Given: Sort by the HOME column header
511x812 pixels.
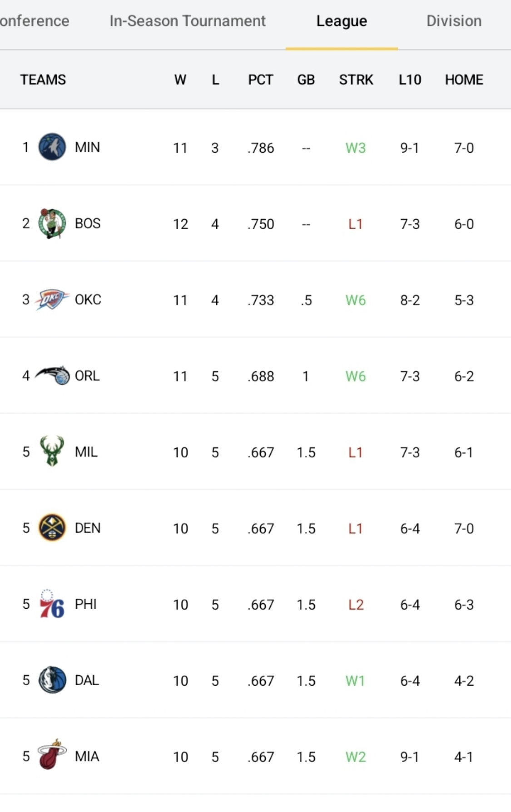Looking at the screenshot, I should [464, 80].
